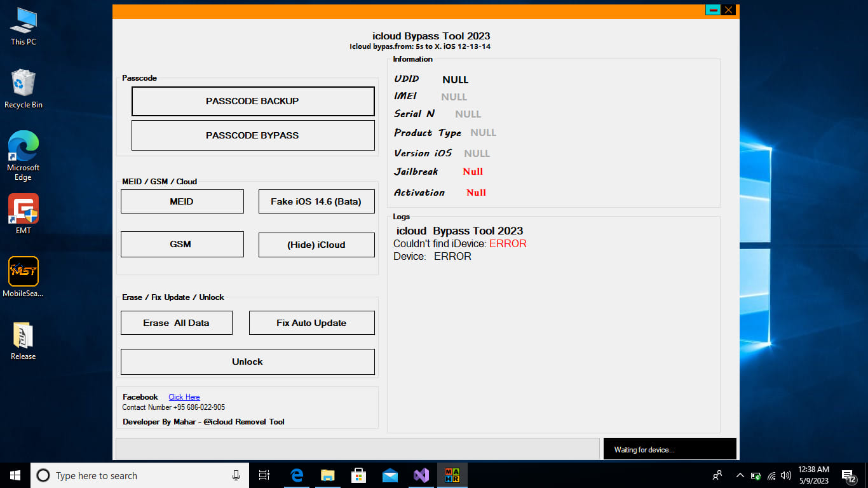Select the MEID button
This screenshot has height=488, width=868.
click(x=182, y=201)
